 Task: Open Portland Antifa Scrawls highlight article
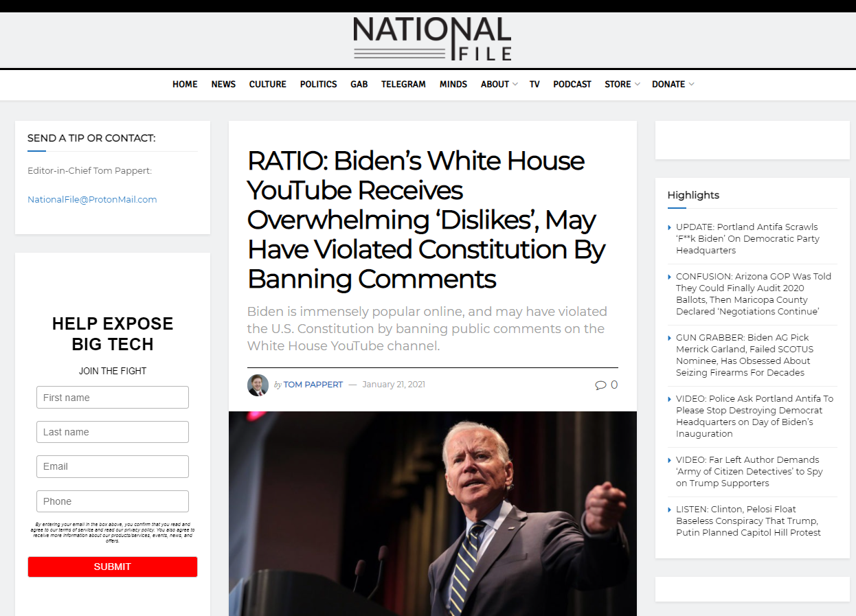point(747,238)
